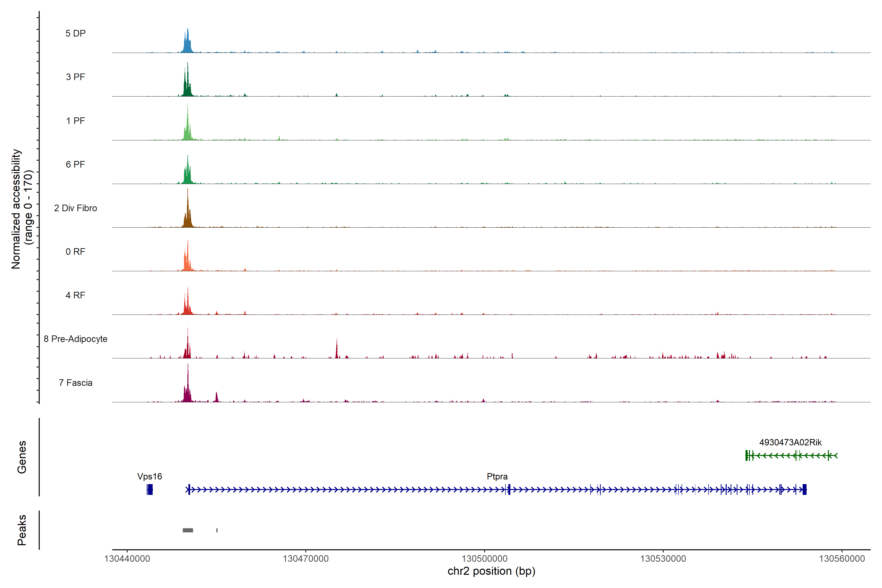Click the 8 Pre-Adipocyte track label
Image resolution: width=882 pixels, height=588 pixels.
pos(75,339)
